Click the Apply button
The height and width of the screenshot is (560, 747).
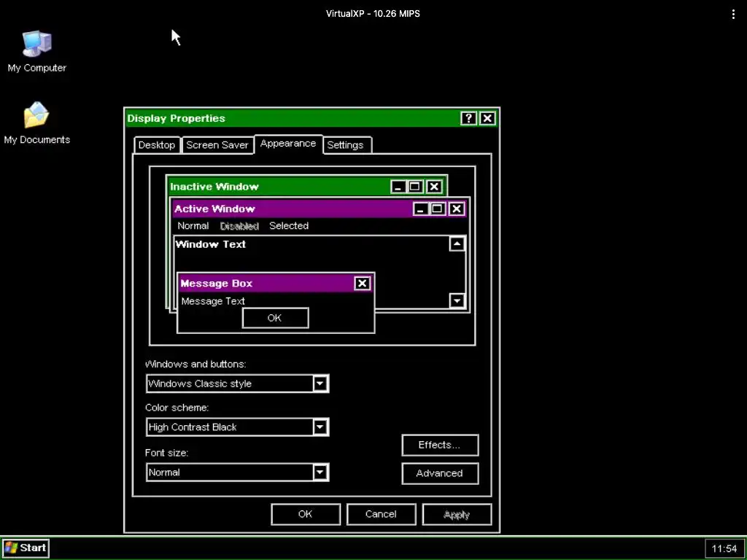click(457, 514)
